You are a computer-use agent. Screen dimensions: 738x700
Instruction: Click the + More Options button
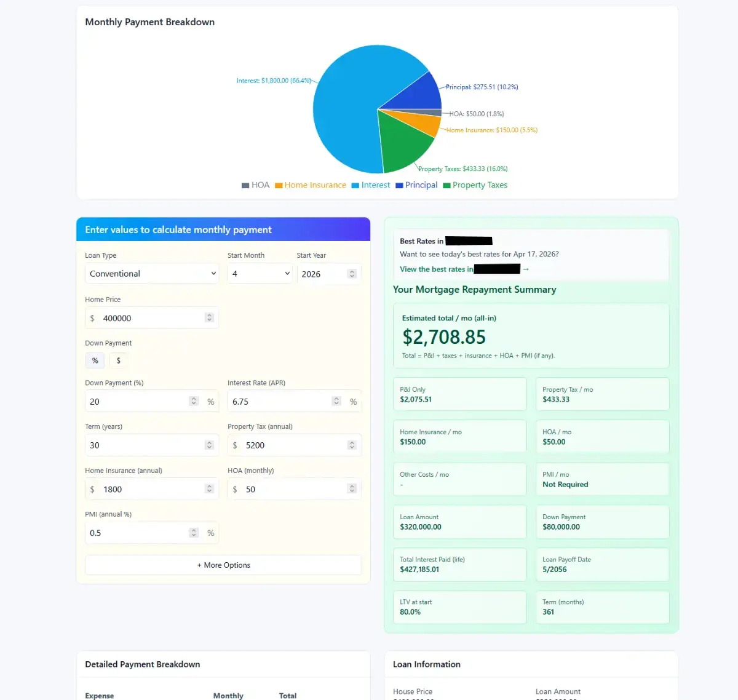223,565
